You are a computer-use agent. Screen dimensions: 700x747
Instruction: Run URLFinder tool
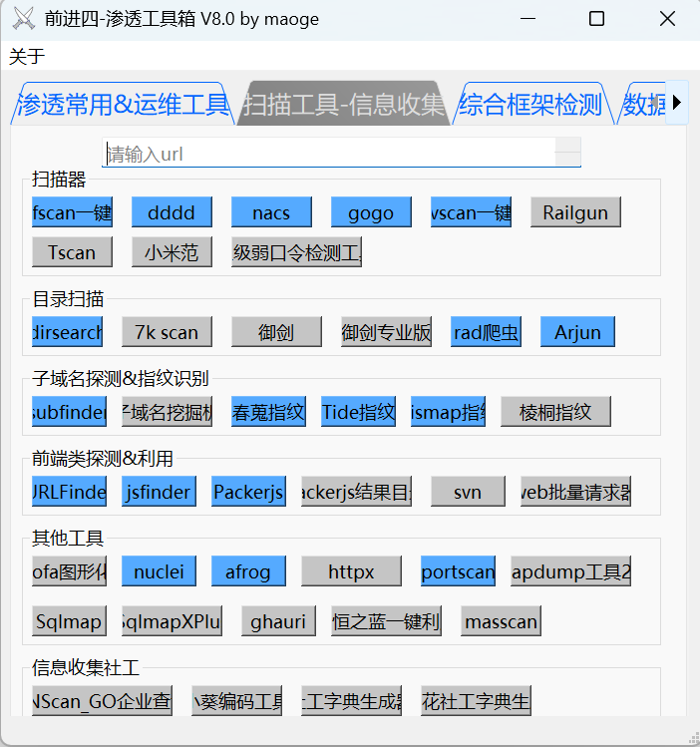click(x=69, y=491)
